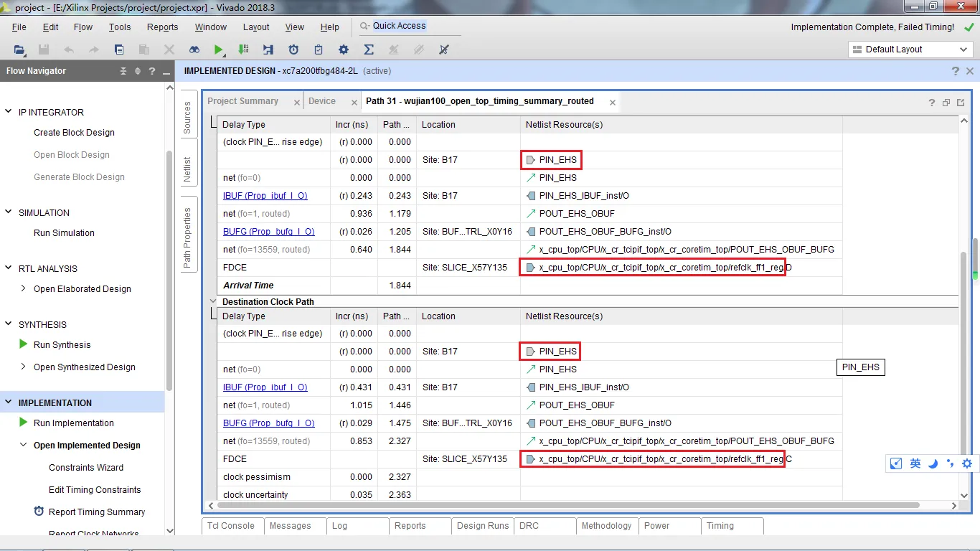The height and width of the screenshot is (551, 980).
Task: Collapse the Destination Clock Path section
Action: [213, 301]
